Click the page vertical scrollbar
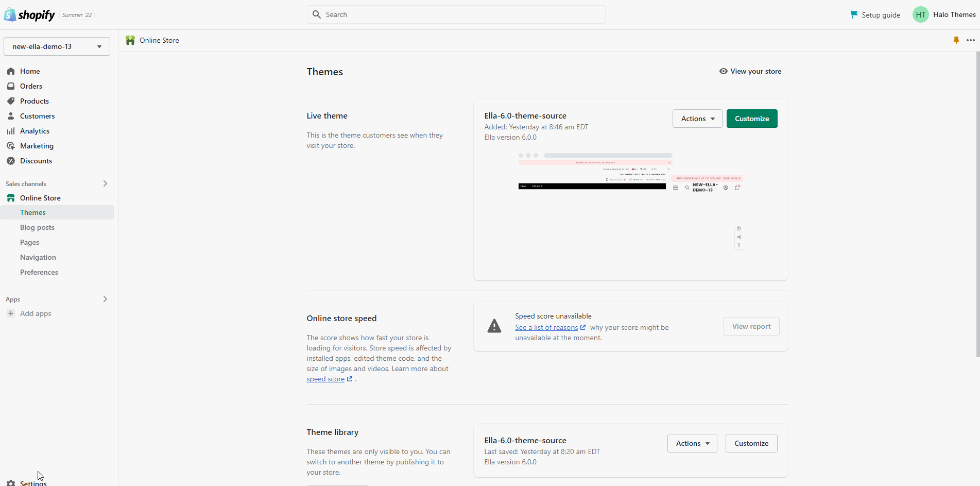 (x=978, y=204)
